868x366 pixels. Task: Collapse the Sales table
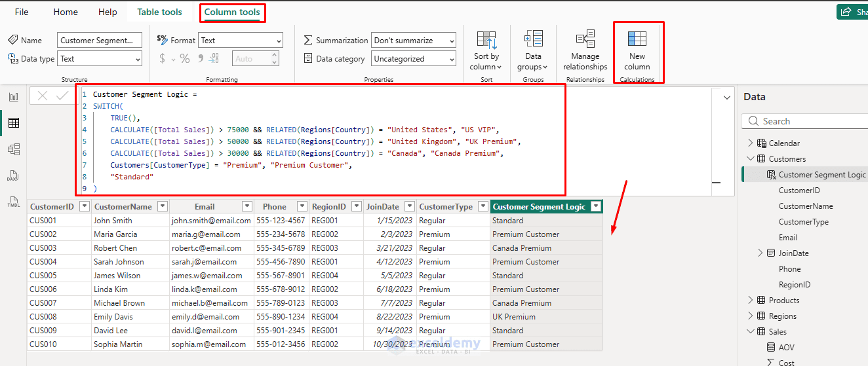pyautogui.click(x=751, y=332)
